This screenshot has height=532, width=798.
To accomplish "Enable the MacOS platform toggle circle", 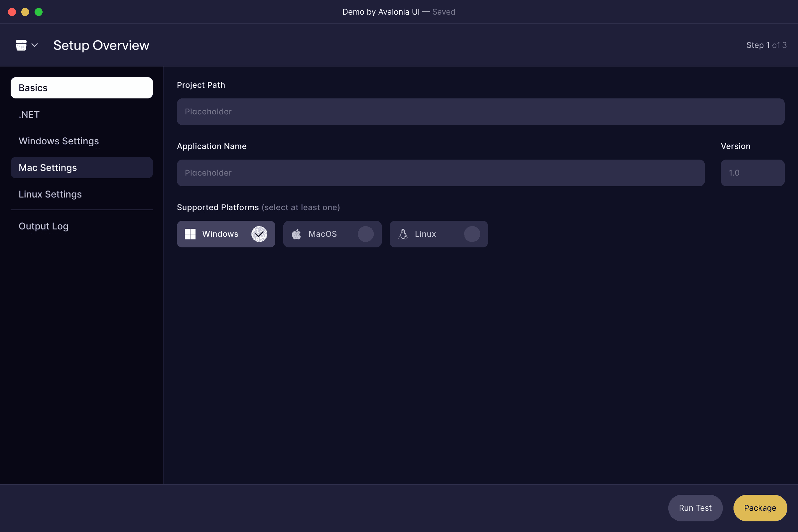I will point(365,234).
